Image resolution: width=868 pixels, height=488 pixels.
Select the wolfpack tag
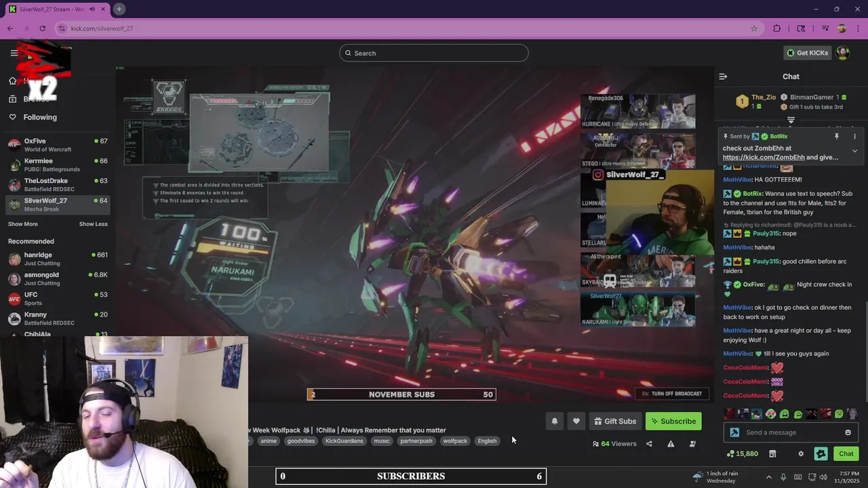455,441
